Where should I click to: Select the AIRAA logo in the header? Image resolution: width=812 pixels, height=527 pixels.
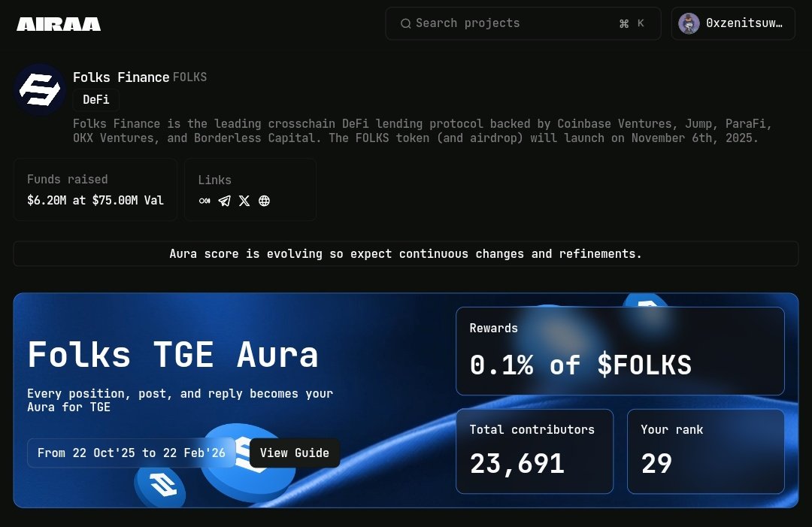(x=58, y=23)
